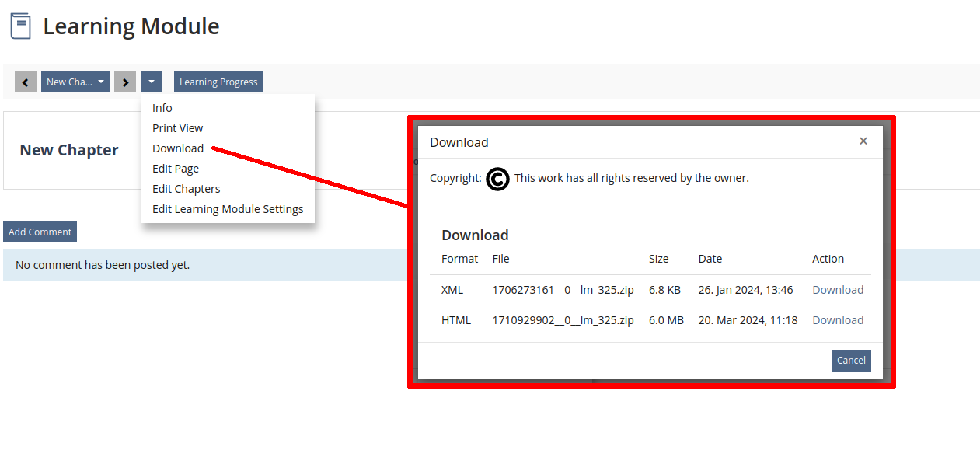Open Edit Learning Module Settings
This screenshot has width=980, height=457.
click(228, 209)
